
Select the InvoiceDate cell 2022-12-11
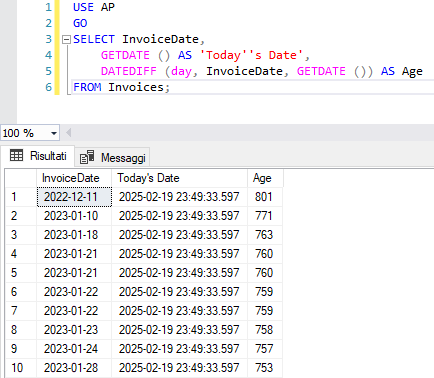click(74, 197)
